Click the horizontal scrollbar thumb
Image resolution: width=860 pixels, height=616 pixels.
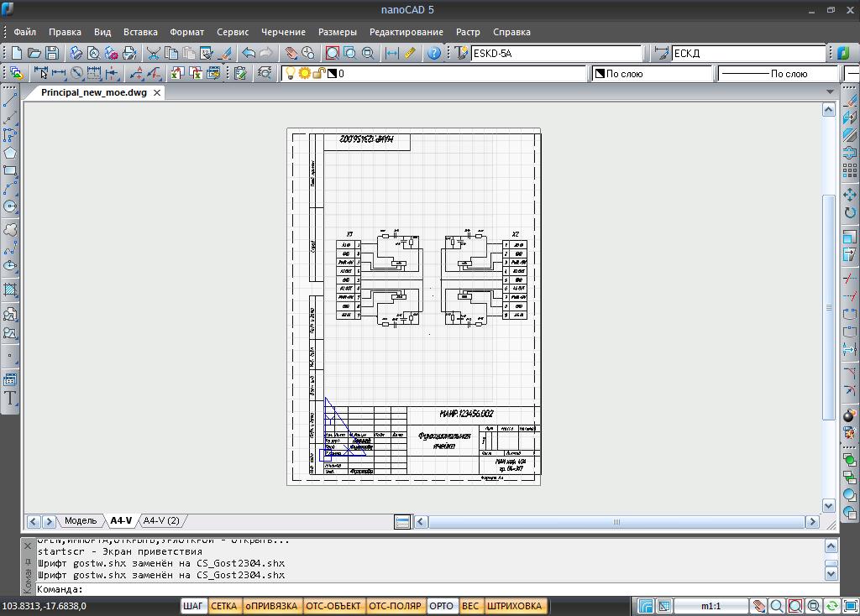coord(616,522)
